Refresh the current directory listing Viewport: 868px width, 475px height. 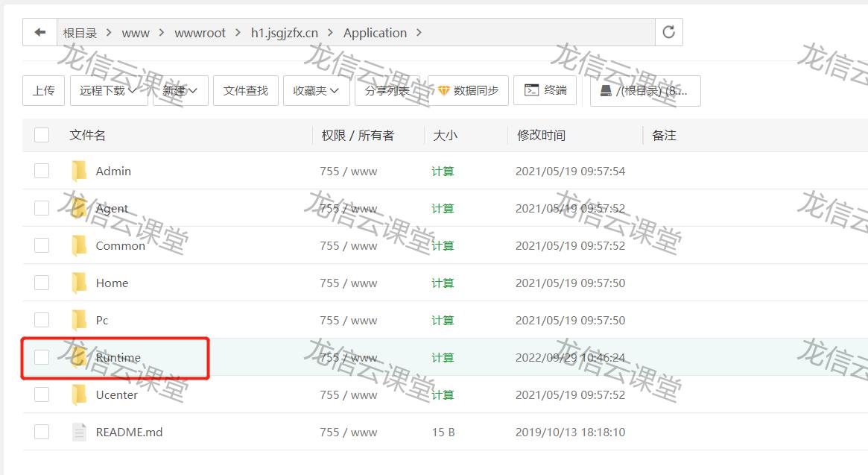(x=668, y=32)
